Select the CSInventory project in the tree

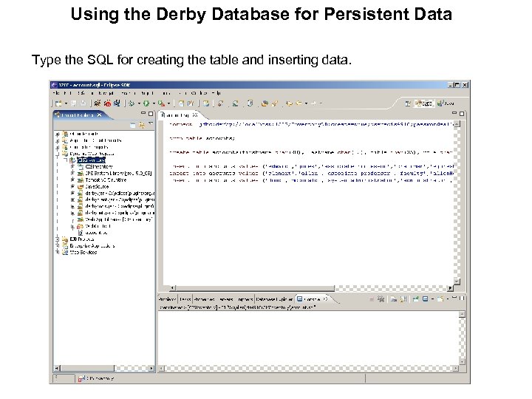(x=92, y=160)
